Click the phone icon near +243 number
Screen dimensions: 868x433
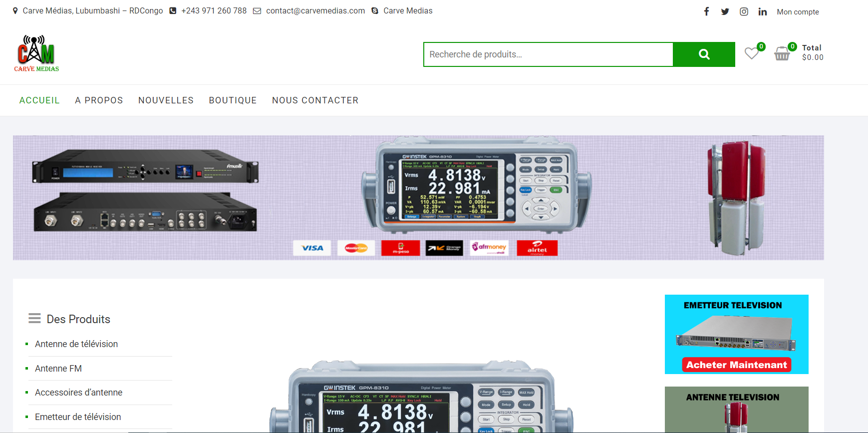[173, 11]
